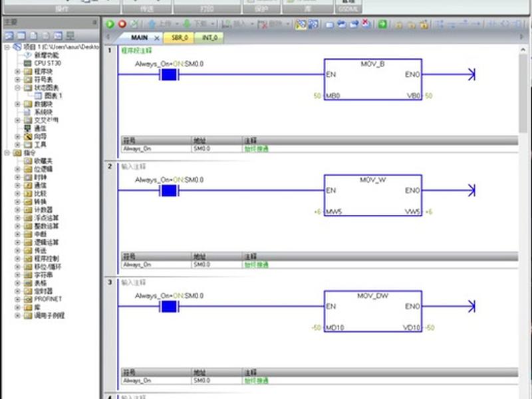Expand the 工具 tools node

tap(17, 144)
